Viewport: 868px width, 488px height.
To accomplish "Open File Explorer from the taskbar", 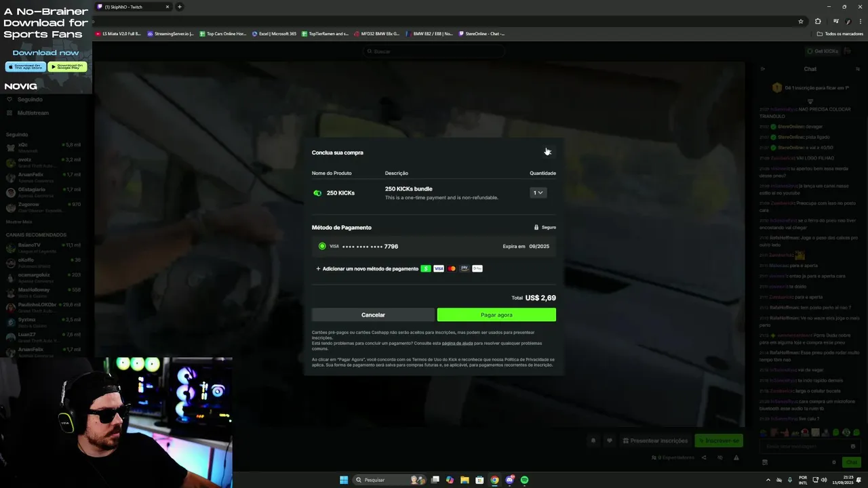I will pyautogui.click(x=465, y=480).
